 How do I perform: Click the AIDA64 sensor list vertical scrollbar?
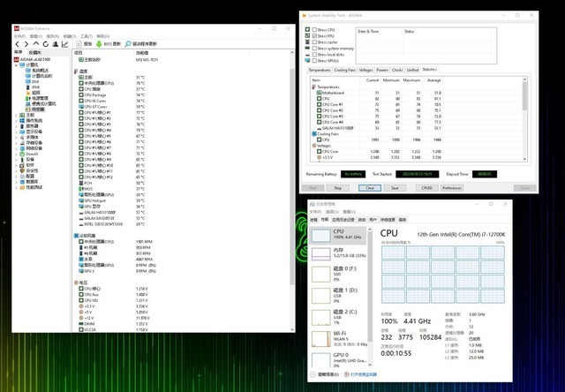point(292,176)
